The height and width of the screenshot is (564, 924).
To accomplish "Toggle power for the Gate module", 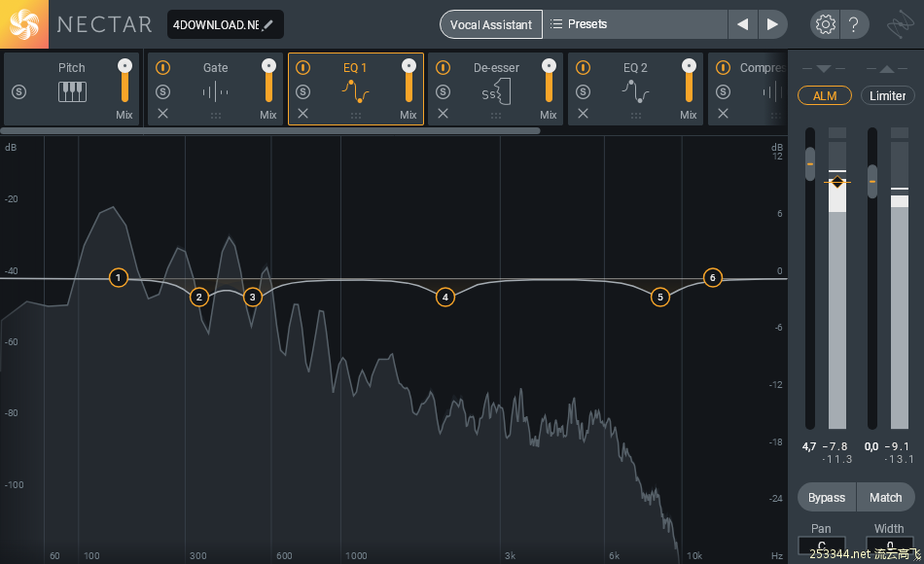I will pyautogui.click(x=163, y=68).
